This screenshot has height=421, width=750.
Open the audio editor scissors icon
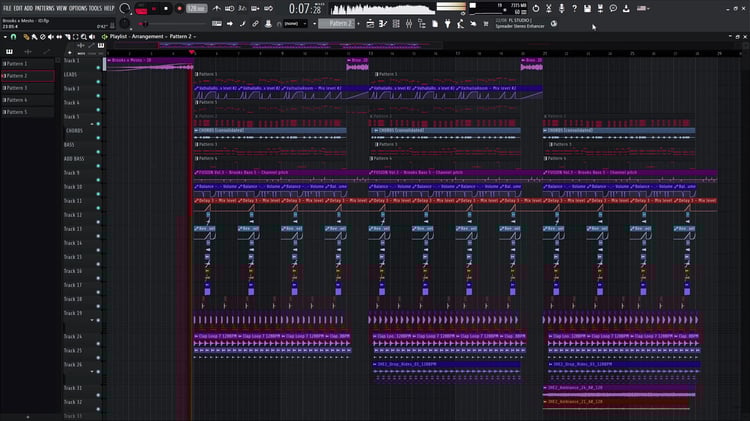point(549,9)
